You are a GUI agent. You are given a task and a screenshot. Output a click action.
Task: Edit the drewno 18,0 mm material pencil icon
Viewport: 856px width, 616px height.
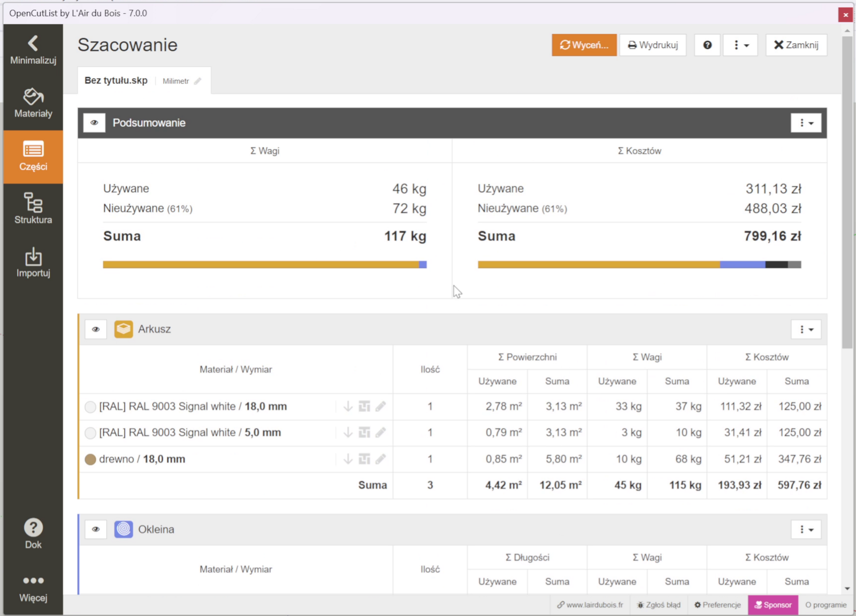pos(380,459)
